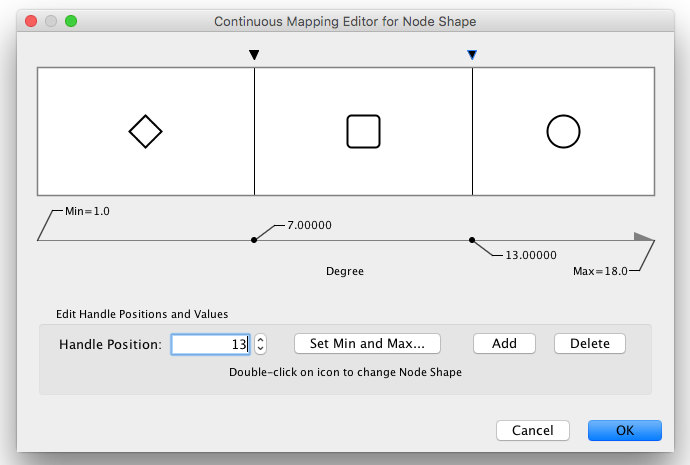Image resolution: width=690 pixels, height=465 pixels.
Task: Click the rounded rectangle shape icon
Action: 363,131
